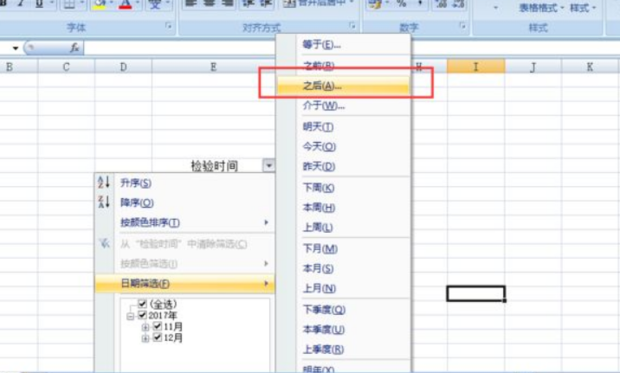Choose 本月(S) date filter
The image size is (620, 373).
[x=343, y=269]
